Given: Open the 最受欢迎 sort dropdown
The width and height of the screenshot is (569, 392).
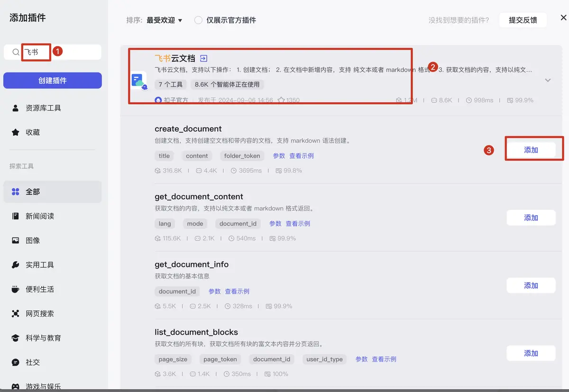Looking at the screenshot, I should pyautogui.click(x=165, y=20).
